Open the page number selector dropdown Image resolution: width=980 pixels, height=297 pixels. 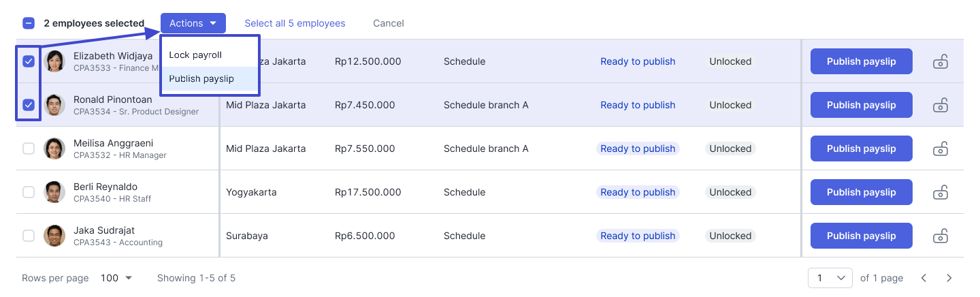(830, 278)
